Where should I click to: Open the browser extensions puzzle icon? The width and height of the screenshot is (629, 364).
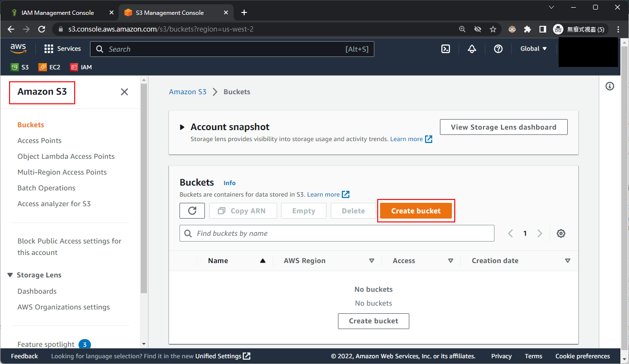(528, 29)
